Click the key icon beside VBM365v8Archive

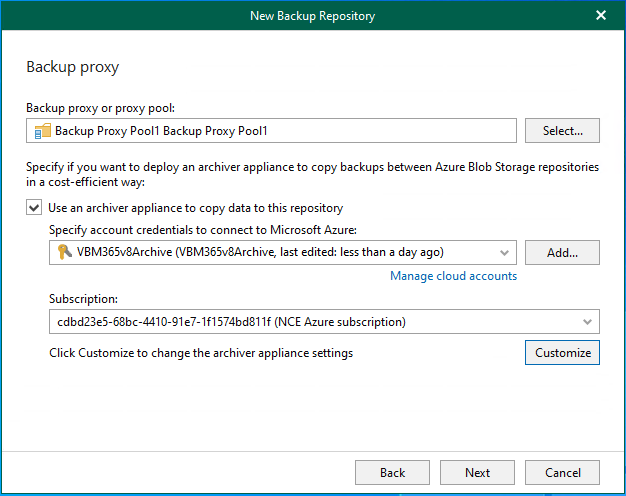[x=63, y=252]
